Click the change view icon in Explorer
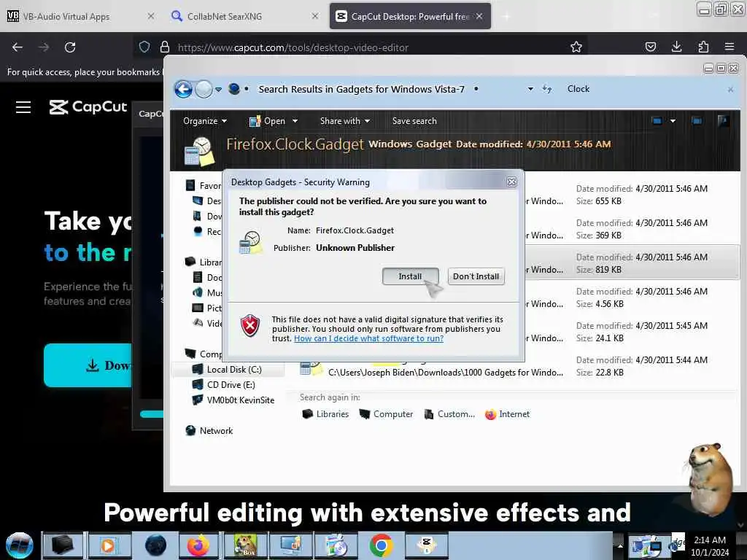The height and width of the screenshot is (560, 747). coord(657,121)
